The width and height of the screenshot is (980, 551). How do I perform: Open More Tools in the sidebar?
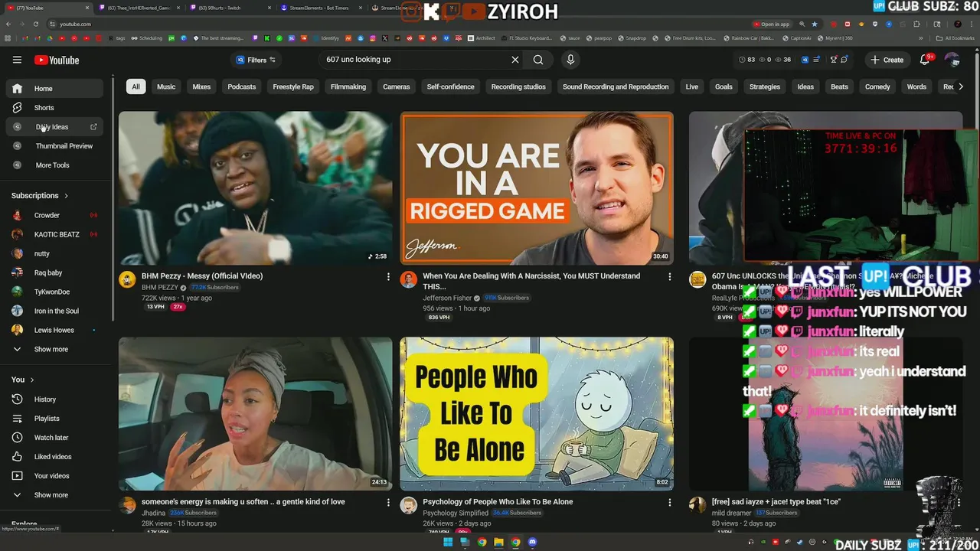(x=54, y=165)
